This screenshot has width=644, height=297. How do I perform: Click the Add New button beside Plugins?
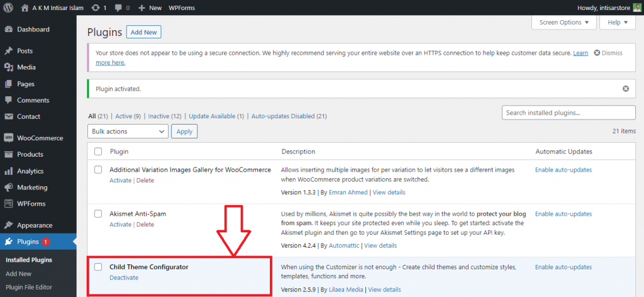tap(144, 32)
